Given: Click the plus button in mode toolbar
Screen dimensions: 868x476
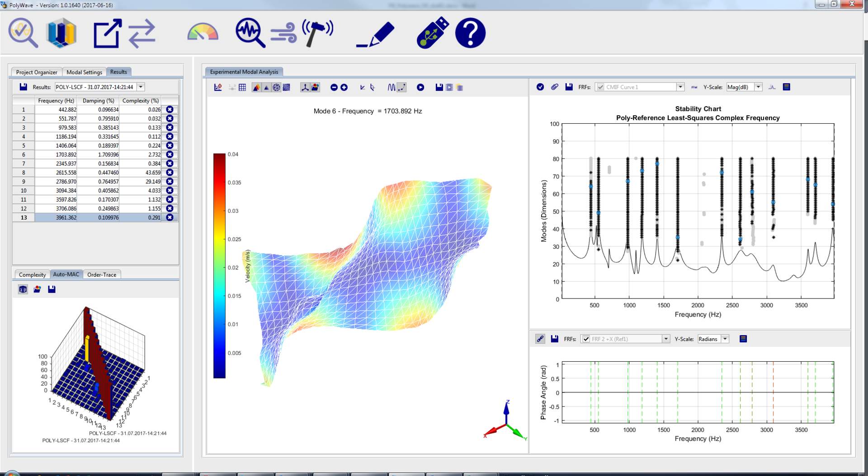Looking at the screenshot, I should pyautogui.click(x=344, y=88).
